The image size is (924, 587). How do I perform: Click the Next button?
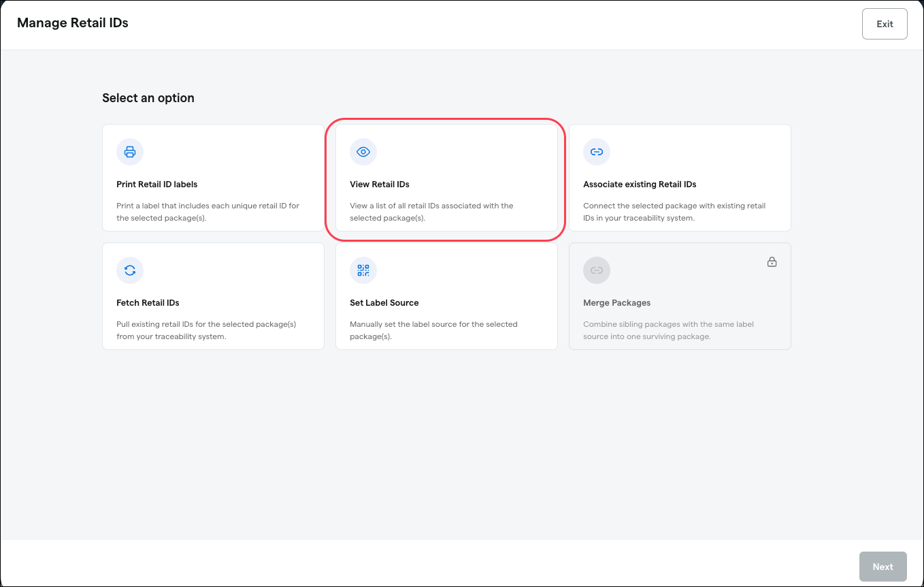[x=883, y=567]
